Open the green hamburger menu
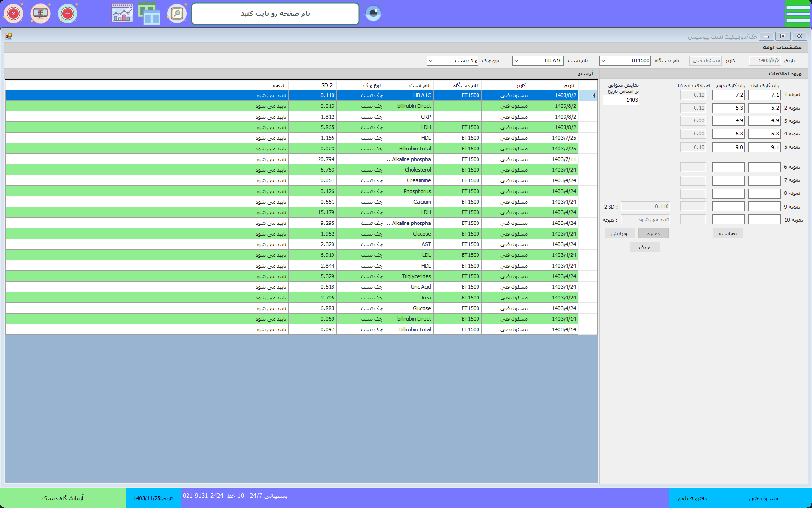 point(797,14)
